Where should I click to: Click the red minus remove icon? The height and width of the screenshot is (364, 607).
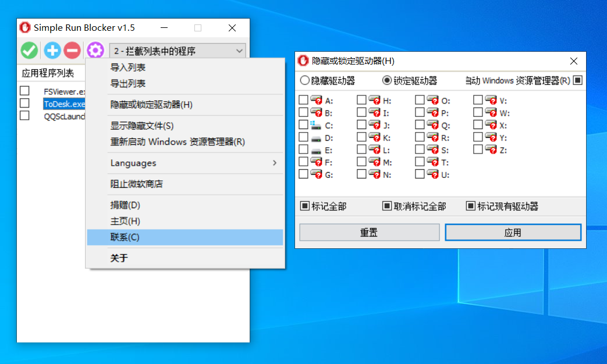72,51
